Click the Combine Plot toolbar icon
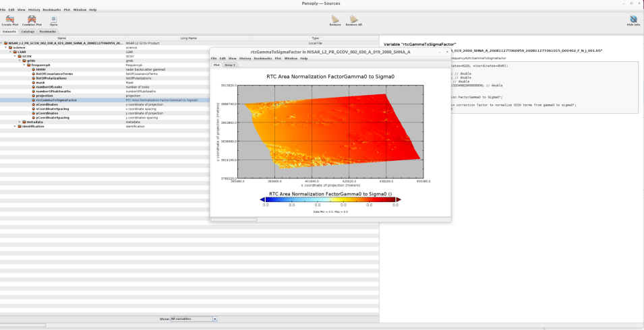The height and width of the screenshot is (330, 644). coord(32,20)
